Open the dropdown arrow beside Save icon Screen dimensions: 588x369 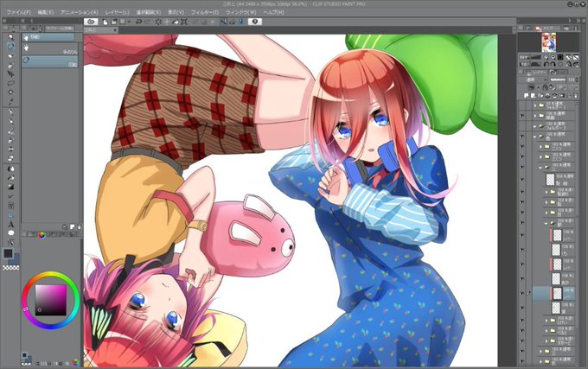(129, 22)
